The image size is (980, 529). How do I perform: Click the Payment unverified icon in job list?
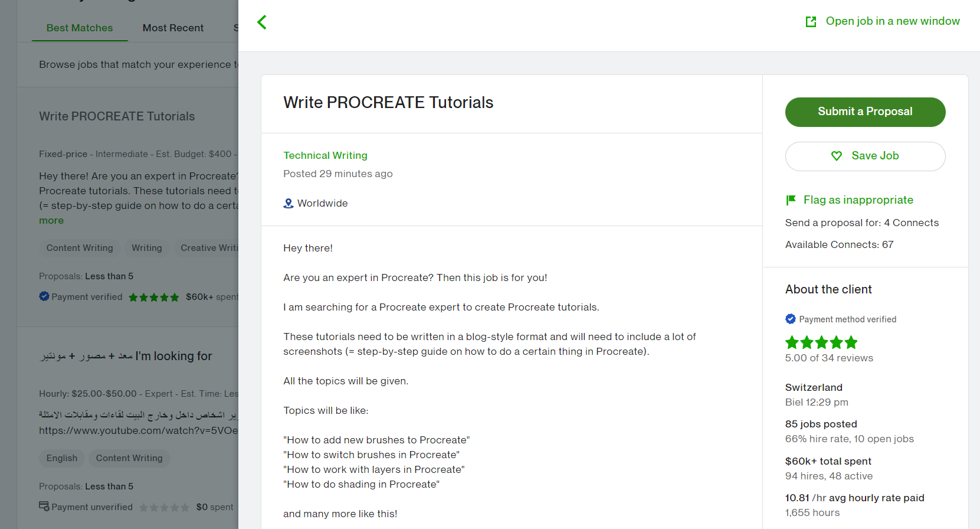tap(44, 507)
